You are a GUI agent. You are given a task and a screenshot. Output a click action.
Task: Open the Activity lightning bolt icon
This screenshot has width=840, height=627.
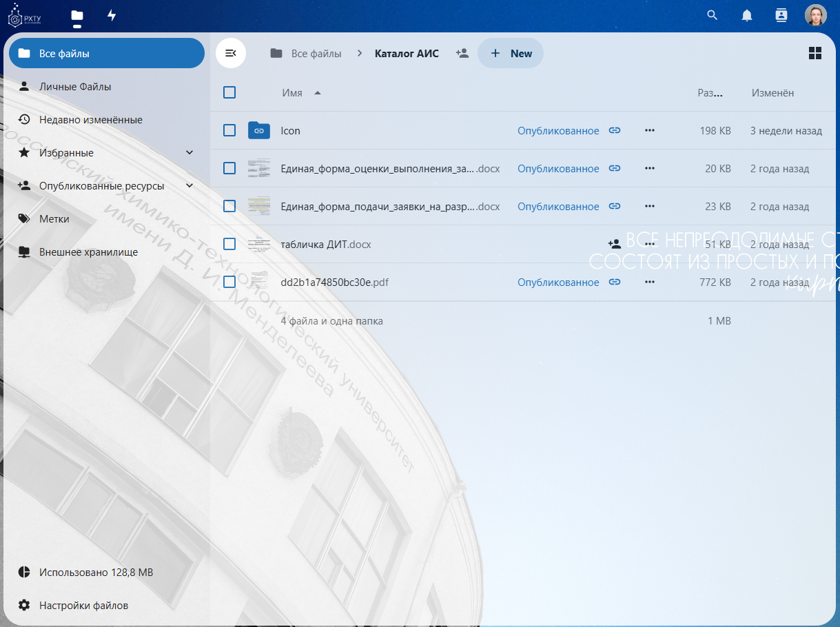112,15
